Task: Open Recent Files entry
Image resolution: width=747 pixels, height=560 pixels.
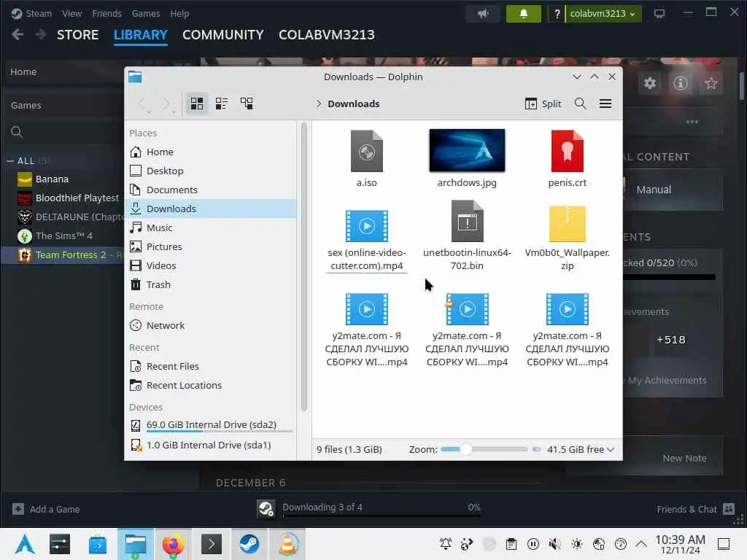Action: 211,367
